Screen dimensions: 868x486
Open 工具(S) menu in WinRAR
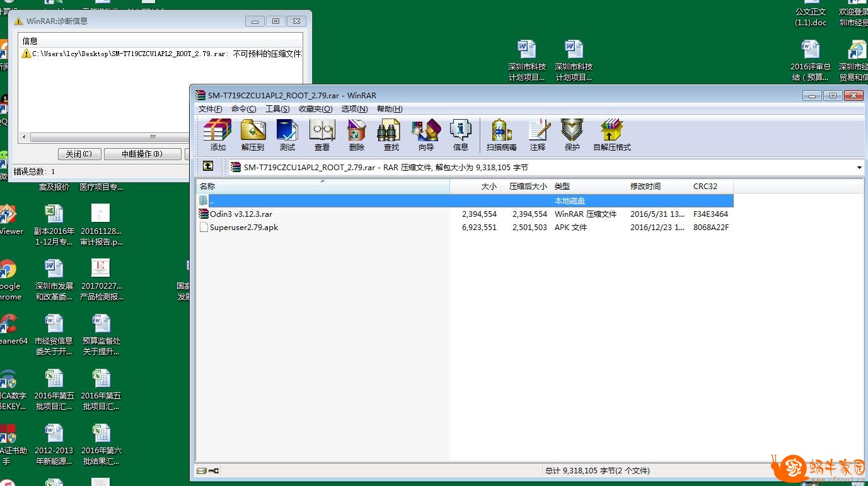tap(277, 109)
